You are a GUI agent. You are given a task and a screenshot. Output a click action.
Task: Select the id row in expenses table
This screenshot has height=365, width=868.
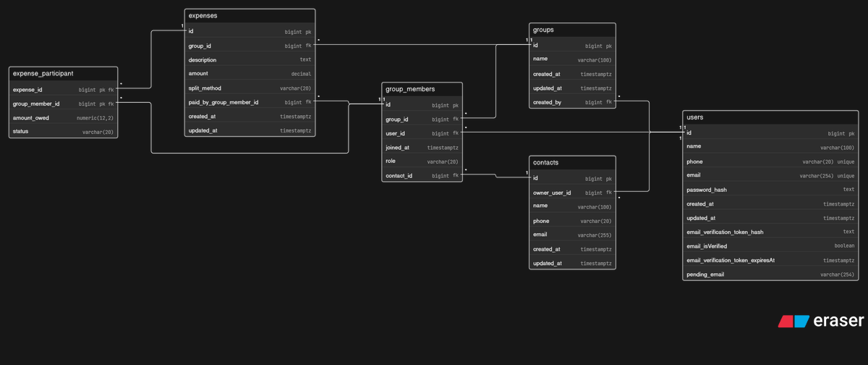pyautogui.click(x=250, y=31)
